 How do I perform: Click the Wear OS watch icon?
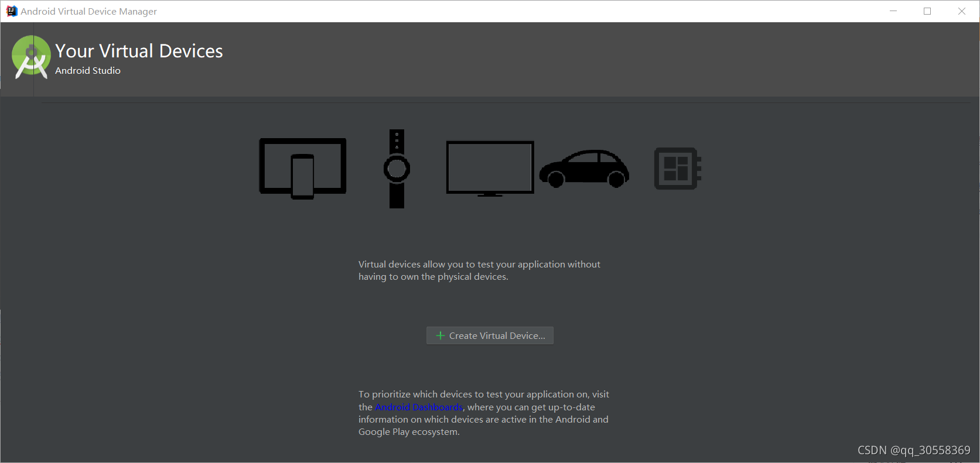click(397, 169)
